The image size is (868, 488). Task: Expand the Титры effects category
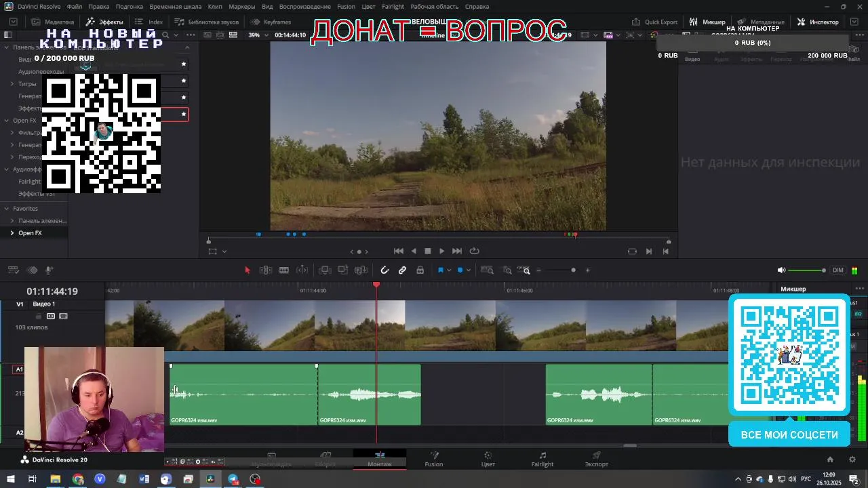click(12, 84)
